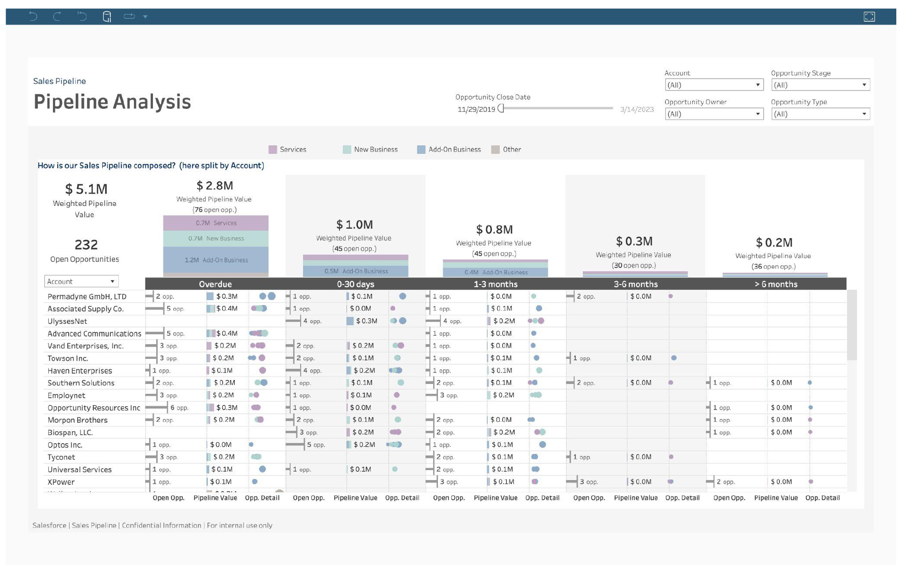Select the Other legend swatch
Image resolution: width=910 pixels, height=588 pixels.
(495, 150)
